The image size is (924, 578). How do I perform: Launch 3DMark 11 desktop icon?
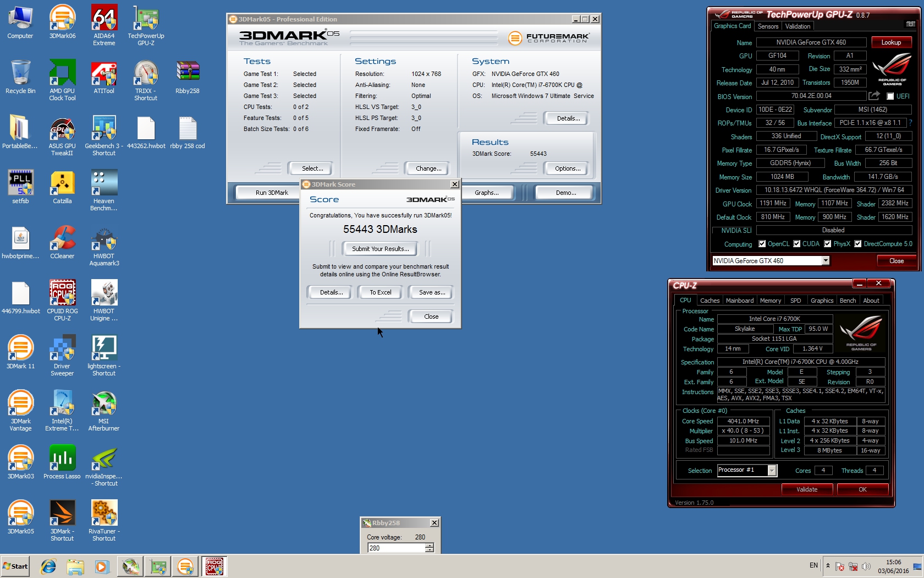(20, 353)
